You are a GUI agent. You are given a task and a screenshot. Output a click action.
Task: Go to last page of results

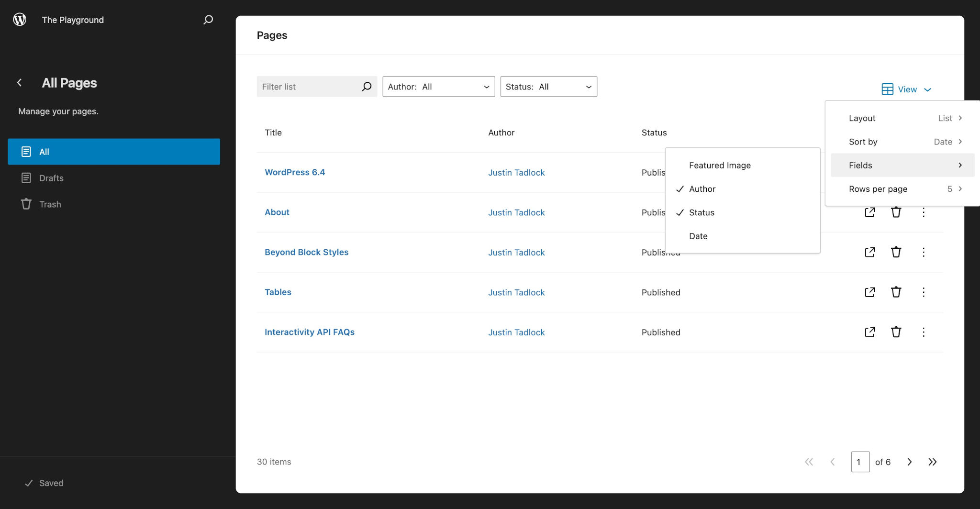coord(932,462)
